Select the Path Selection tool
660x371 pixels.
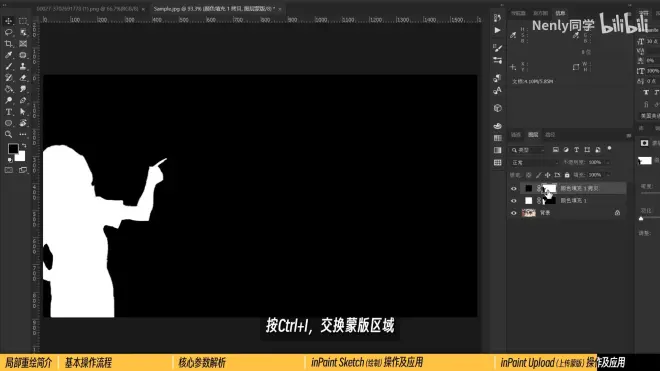23,112
